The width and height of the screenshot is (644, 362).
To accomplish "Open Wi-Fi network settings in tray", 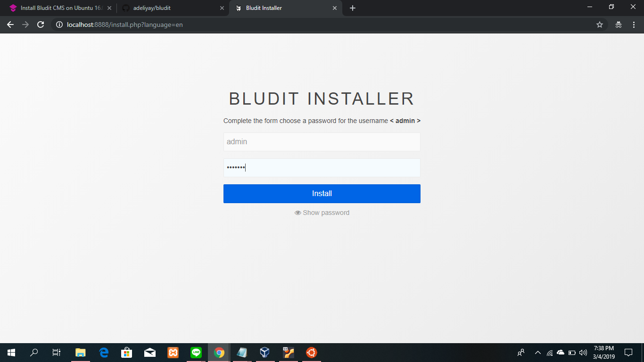I will (x=550, y=353).
